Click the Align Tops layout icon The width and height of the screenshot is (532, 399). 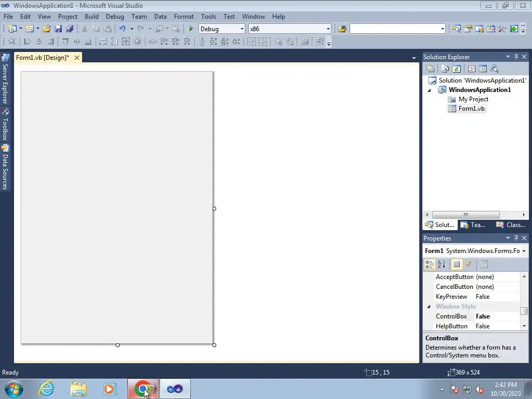pos(65,42)
